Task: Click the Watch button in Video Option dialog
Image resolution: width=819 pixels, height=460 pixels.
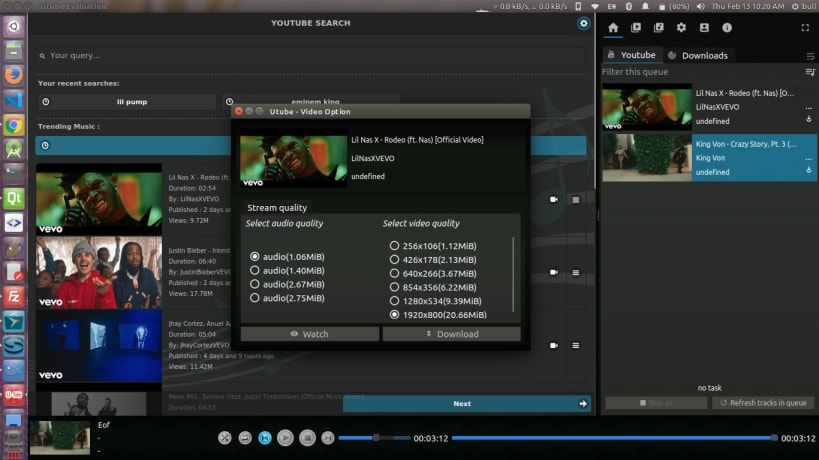Action: point(310,334)
